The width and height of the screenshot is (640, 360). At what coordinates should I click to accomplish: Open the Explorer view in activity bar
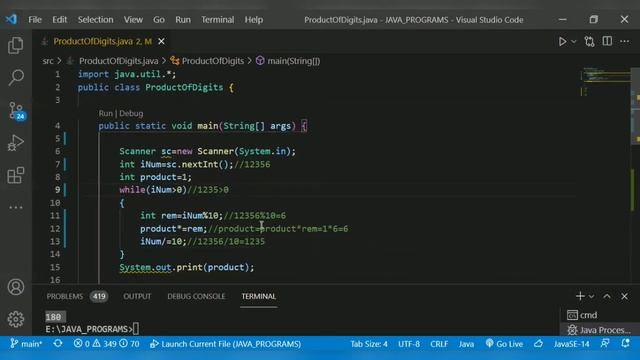[16, 45]
